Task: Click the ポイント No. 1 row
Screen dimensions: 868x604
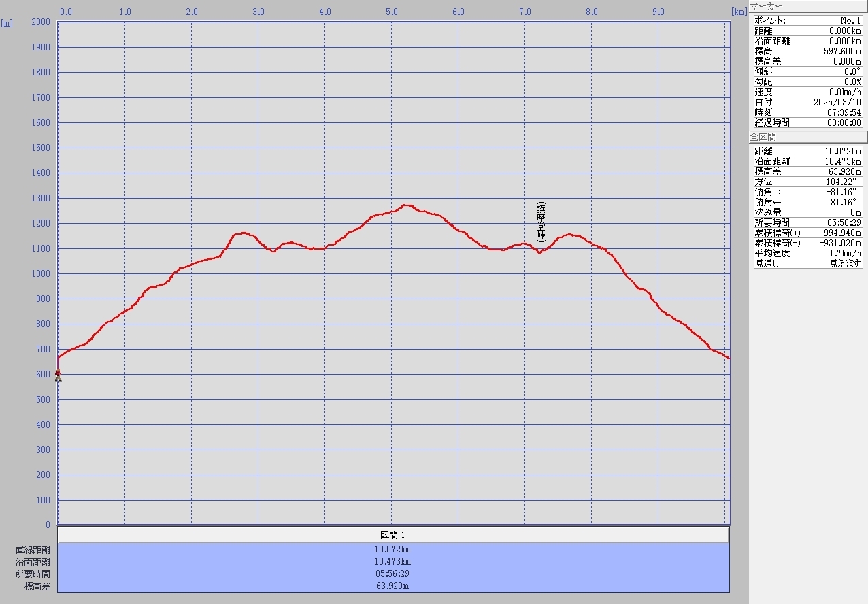Action: tap(807, 20)
